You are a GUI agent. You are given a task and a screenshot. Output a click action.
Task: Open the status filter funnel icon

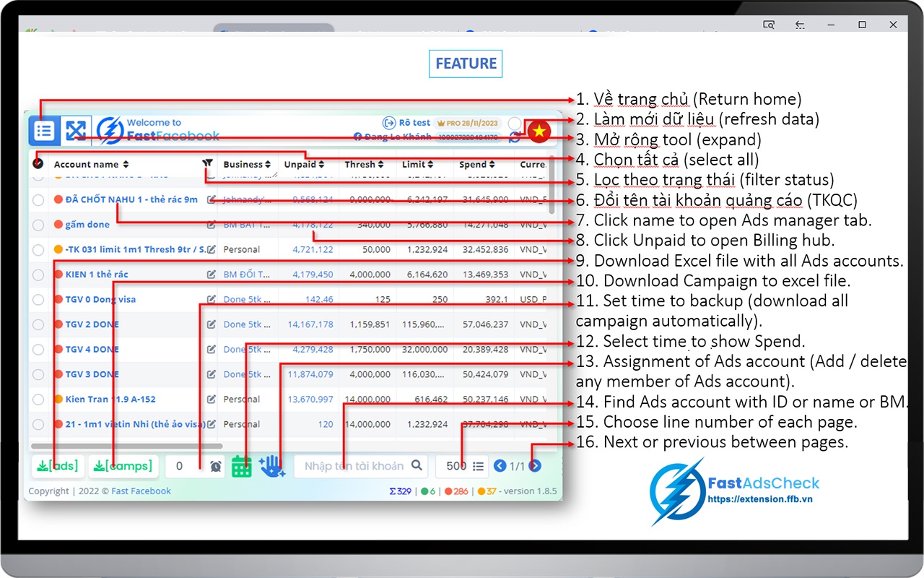[208, 164]
